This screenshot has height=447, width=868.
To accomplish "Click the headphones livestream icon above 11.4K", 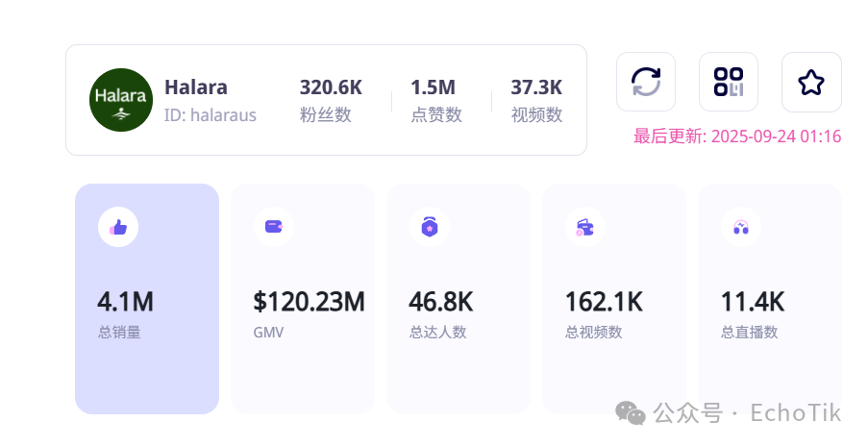I will click(x=741, y=228).
